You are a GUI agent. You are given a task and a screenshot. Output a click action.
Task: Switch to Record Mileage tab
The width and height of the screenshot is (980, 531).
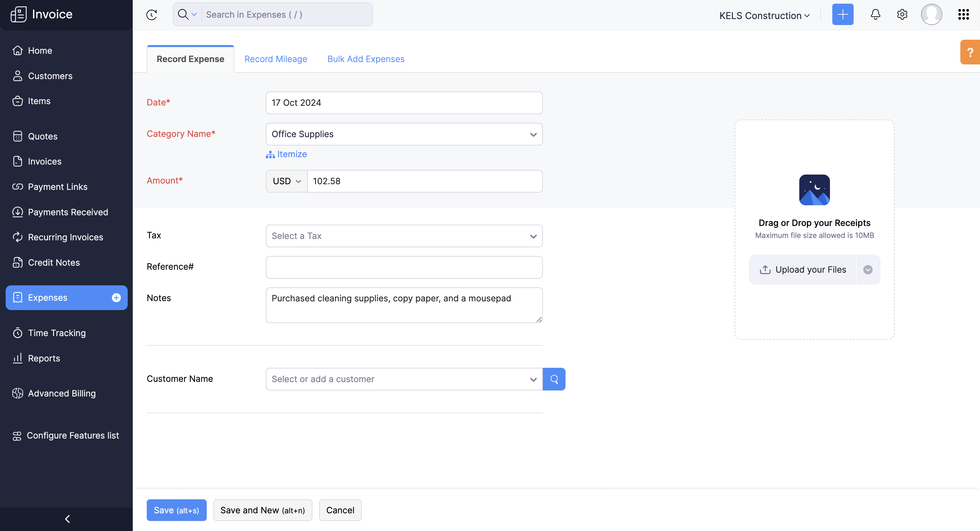[275, 59]
